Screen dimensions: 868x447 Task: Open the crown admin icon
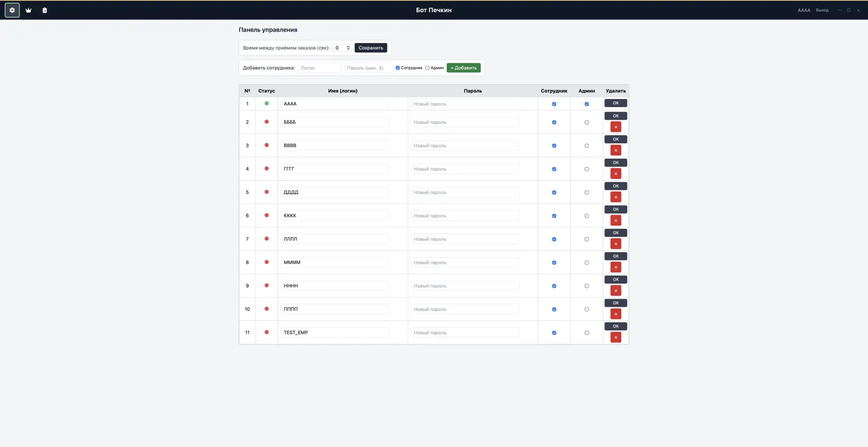[28, 10]
